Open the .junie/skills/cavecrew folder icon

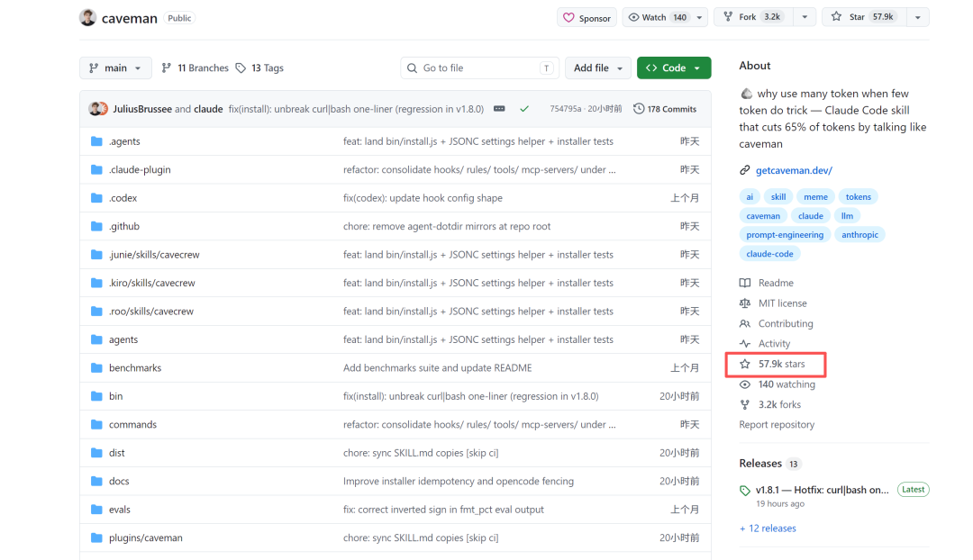(x=96, y=254)
